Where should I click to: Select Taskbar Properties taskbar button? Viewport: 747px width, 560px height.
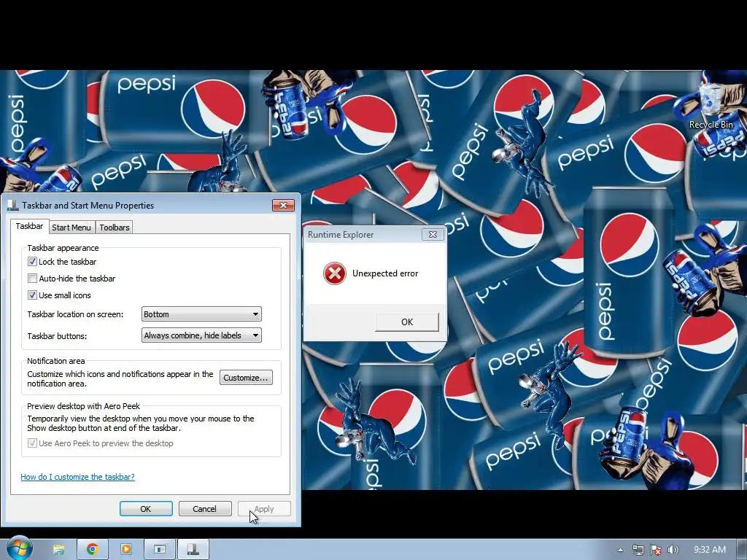(x=193, y=550)
